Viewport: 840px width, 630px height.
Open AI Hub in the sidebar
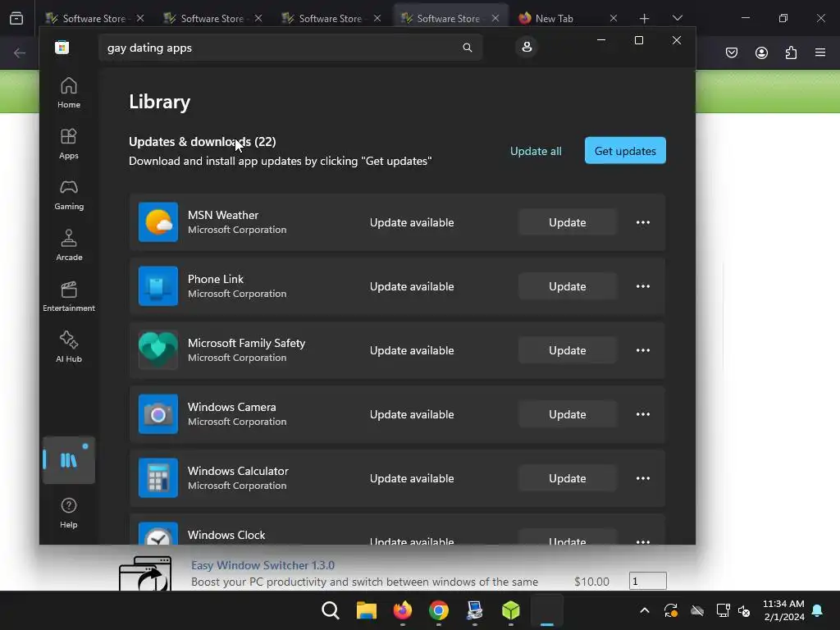[69, 348]
